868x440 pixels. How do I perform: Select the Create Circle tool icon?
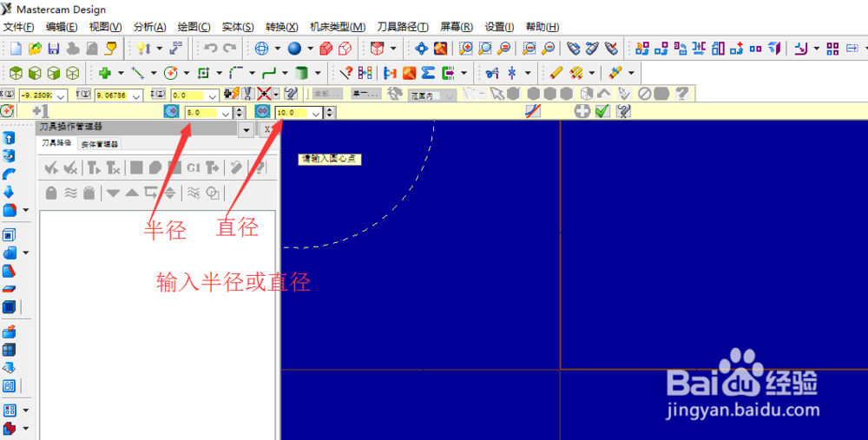(x=170, y=73)
